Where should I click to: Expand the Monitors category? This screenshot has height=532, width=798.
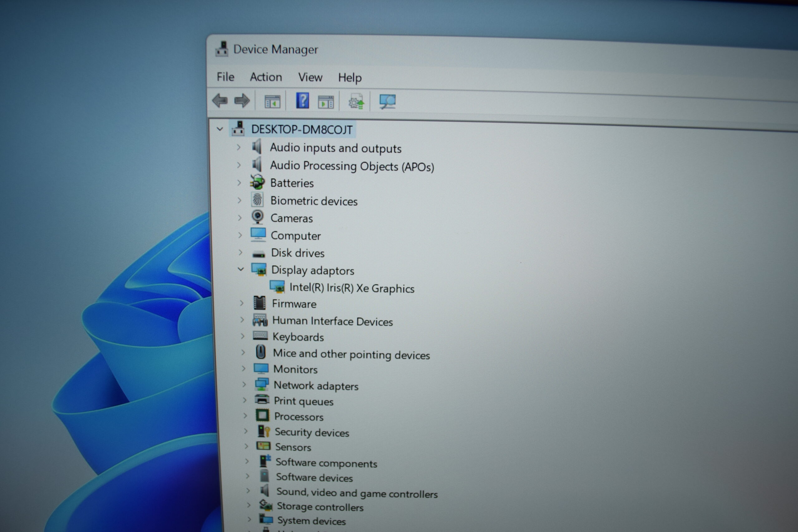pos(243,368)
